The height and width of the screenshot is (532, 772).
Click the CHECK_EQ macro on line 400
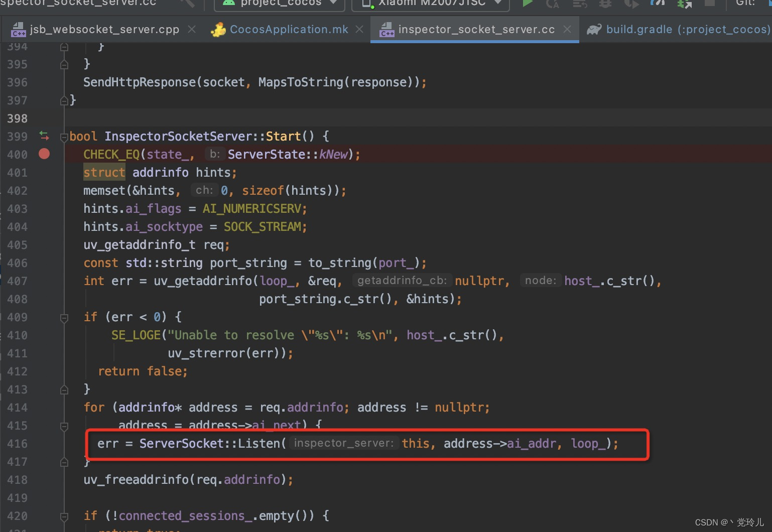click(111, 155)
